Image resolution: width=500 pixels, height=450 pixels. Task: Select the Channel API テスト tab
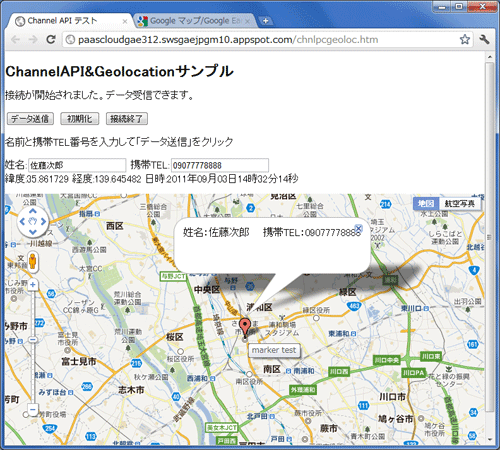tap(69, 21)
